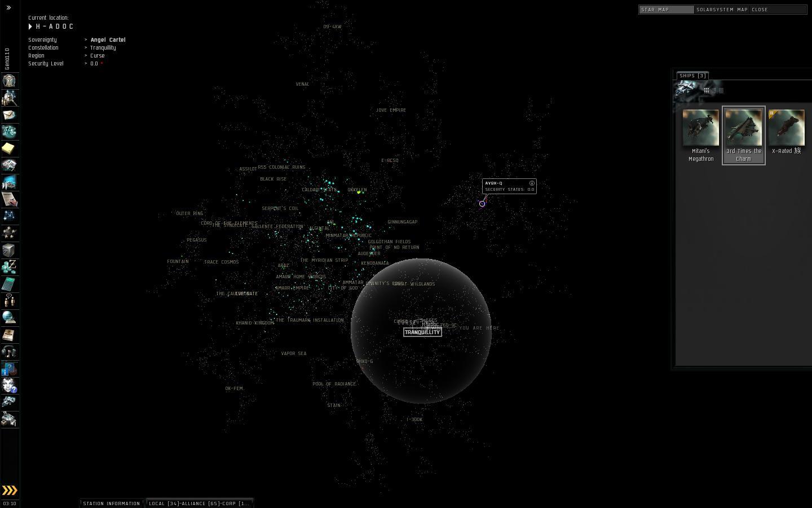Image resolution: width=812 pixels, height=508 pixels.
Task: Click the Curse region link
Action: tap(98, 56)
